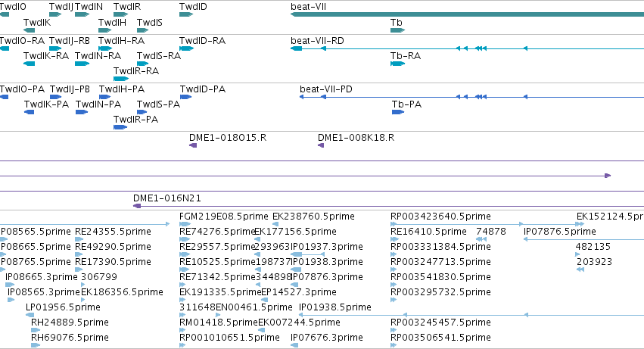Select the RH24889.5prime EST label
Viewport: 644px width, 349px height.
pos(70,323)
